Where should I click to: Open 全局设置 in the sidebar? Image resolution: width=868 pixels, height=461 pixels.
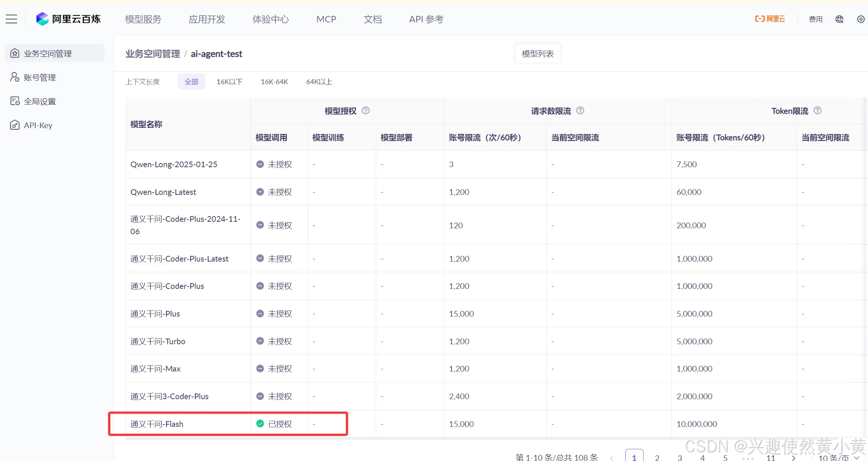click(x=55, y=101)
